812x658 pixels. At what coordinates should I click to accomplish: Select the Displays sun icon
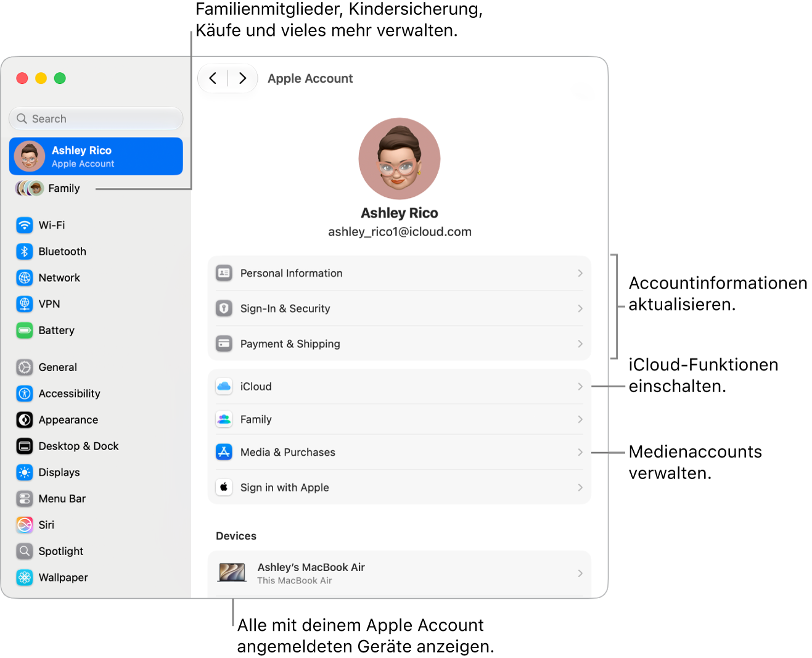25,472
